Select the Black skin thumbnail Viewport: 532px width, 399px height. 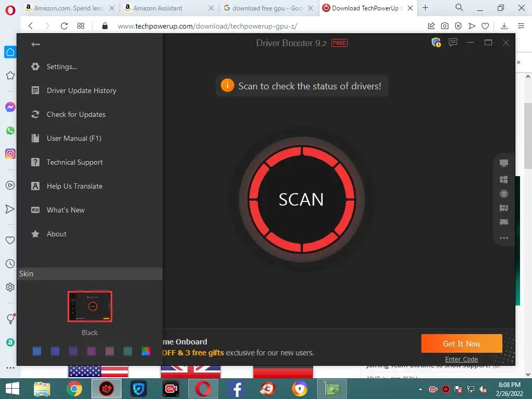click(x=89, y=307)
